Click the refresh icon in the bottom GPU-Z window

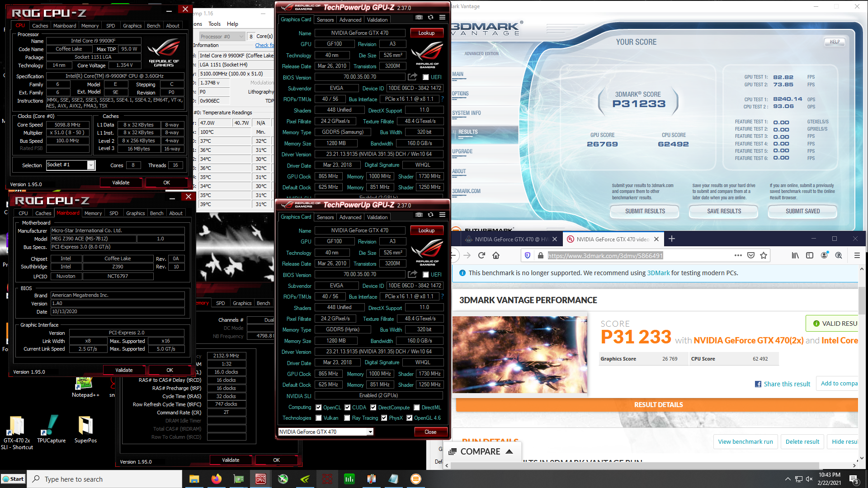tap(430, 215)
